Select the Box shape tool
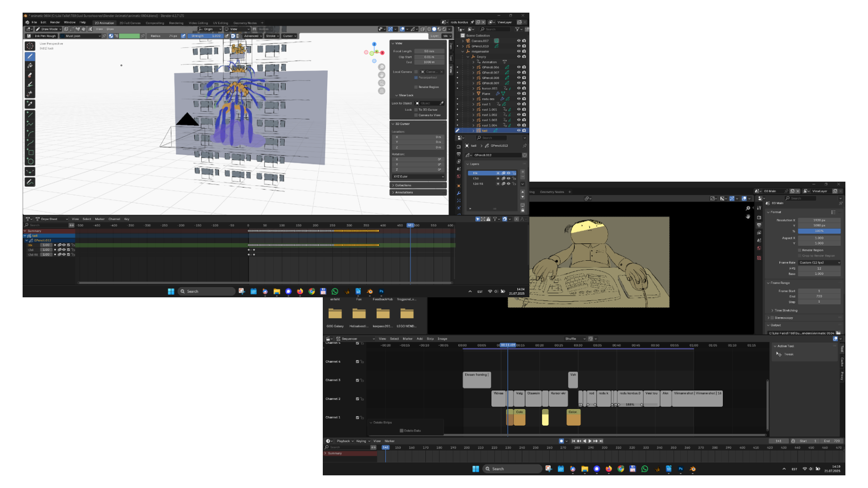The width and height of the screenshot is (868, 488). [30, 152]
